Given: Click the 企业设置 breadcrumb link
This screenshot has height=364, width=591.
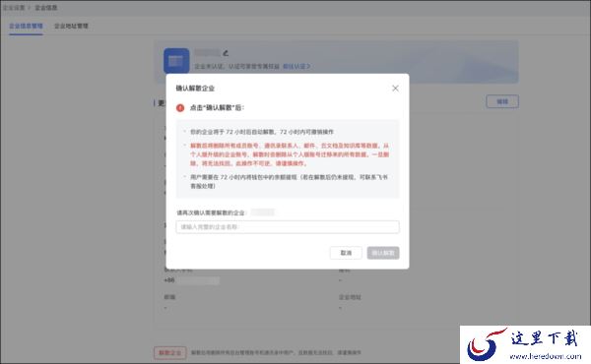Looking at the screenshot, I should point(14,8).
